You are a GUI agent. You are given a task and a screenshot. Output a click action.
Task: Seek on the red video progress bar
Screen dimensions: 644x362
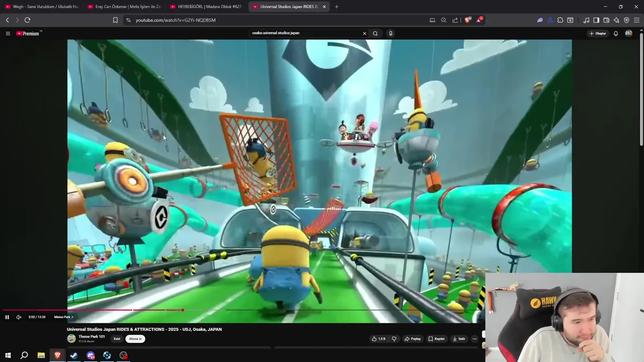point(92,310)
